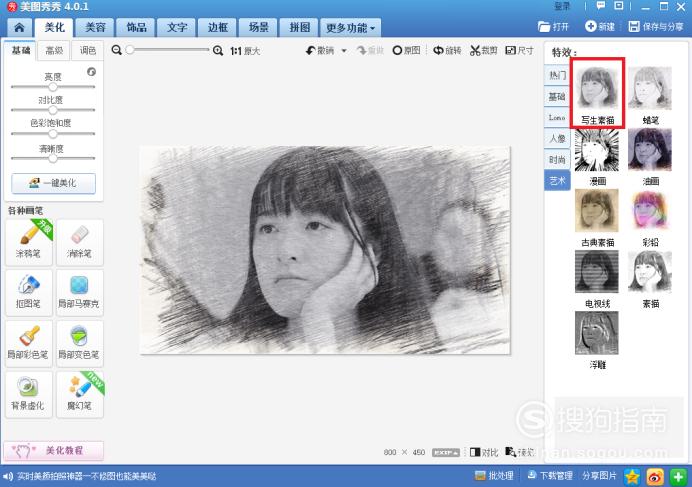692x487 pixels.
Task: Select the 基础 adjustments sub-tab
Action: click(21, 50)
